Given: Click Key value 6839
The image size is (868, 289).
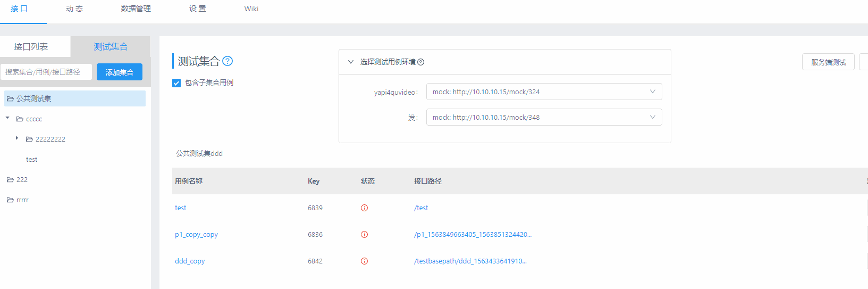Looking at the screenshot, I should tap(315, 208).
